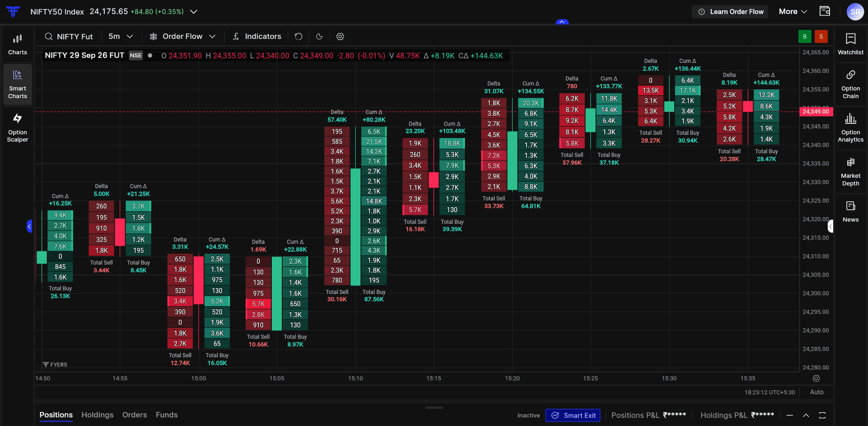Toggle Auto price scale

[x=816, y=392]
